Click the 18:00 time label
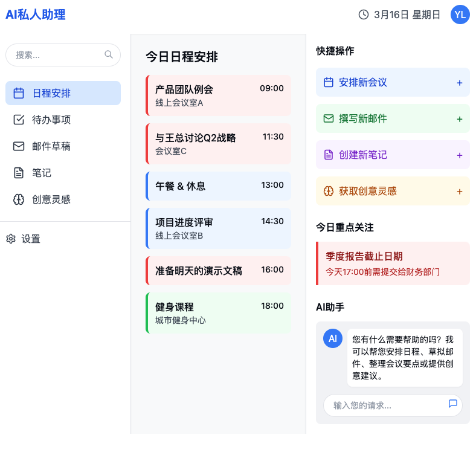This screenshot has width=476, height=458. 272,306
